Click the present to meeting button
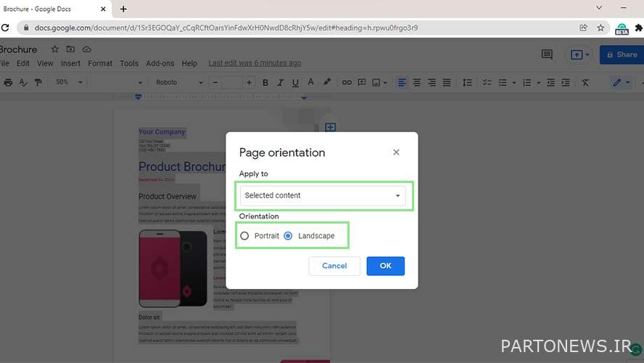This screenshot has width=644, height=363. [x=579, y=54]
